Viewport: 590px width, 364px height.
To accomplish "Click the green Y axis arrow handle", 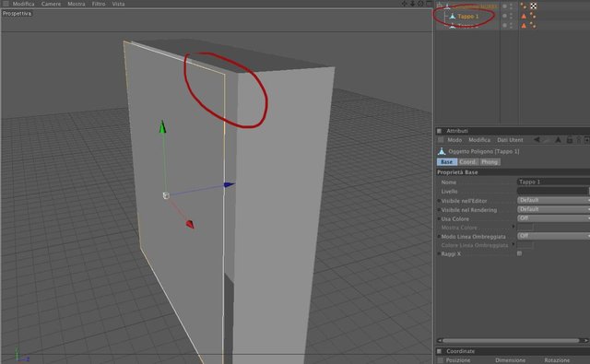I will (162, 127).
